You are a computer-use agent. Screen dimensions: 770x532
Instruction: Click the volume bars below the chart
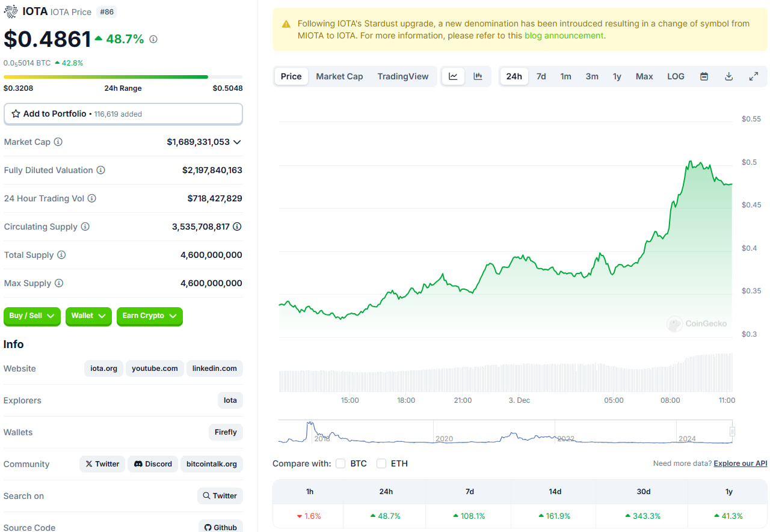(x=505, y=373)
